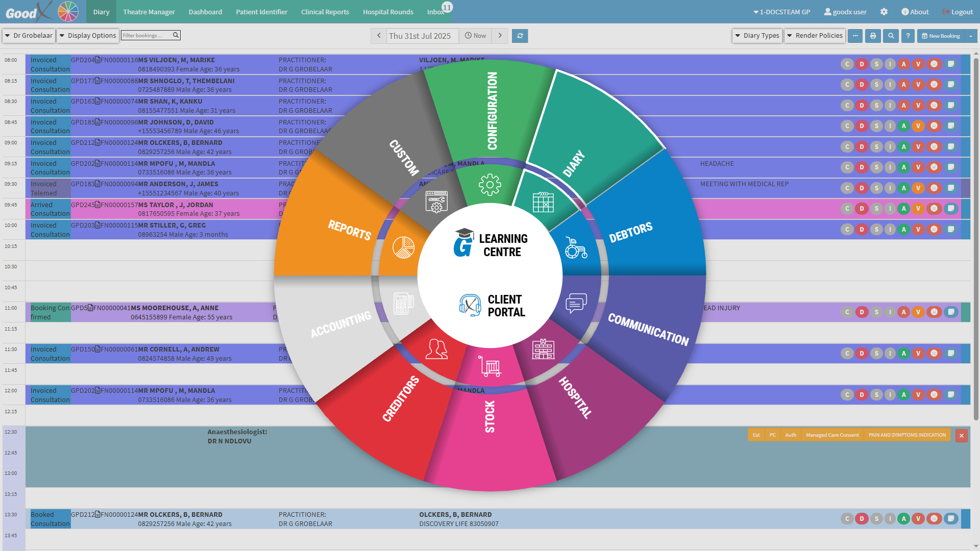Image resolution: width=980 pixels, height=551 pixels.
Task: Open the Client Portal headset icon
Action: pos(470,305)
